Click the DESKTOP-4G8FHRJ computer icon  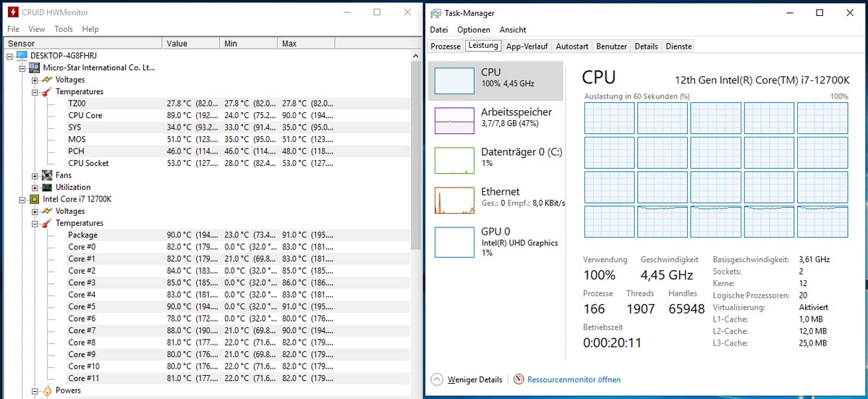click(22, 56)
